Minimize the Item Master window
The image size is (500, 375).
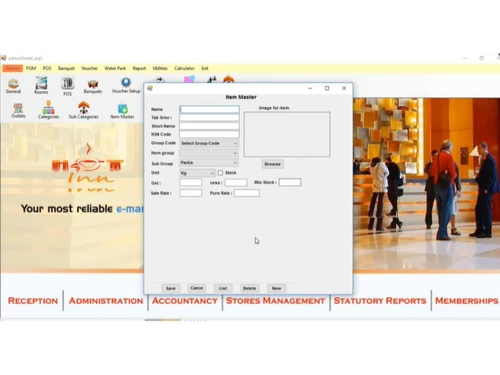pyautogui.click(x=310, y=88)
